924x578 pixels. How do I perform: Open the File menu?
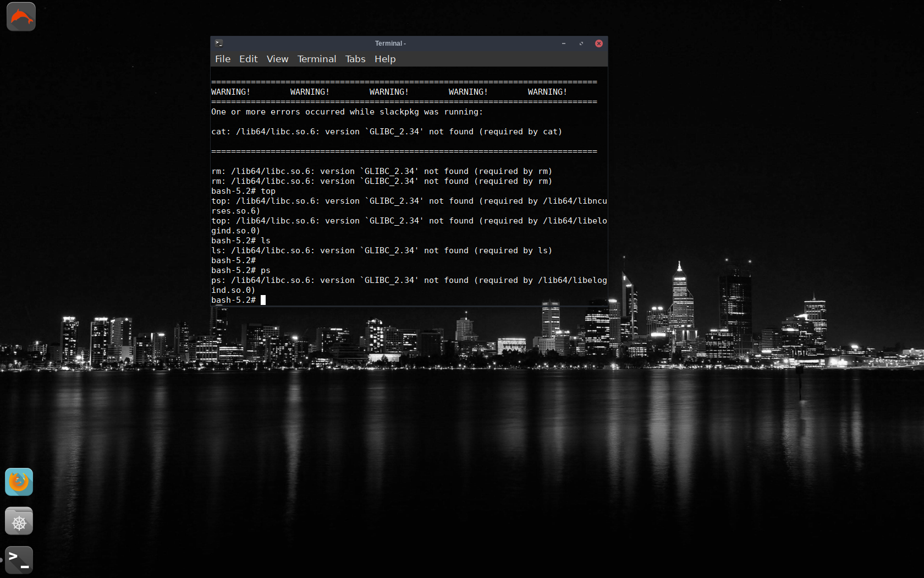click(x=223, y=59)
